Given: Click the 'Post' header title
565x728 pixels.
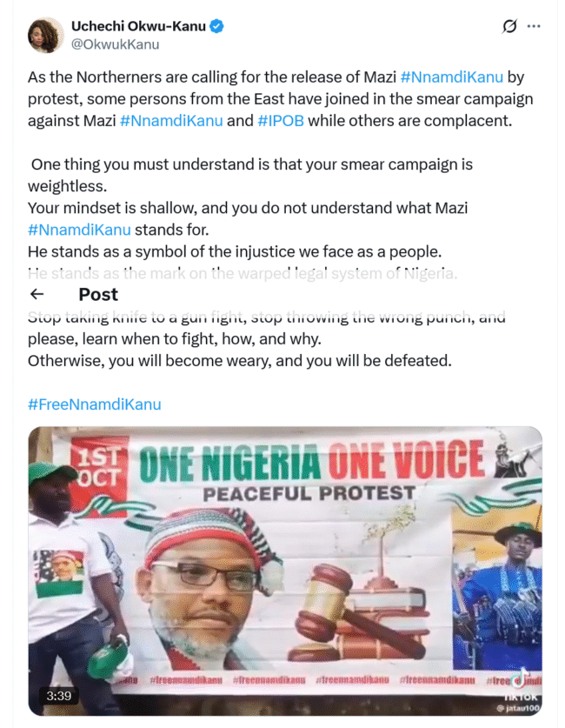Looking at the screenshot, I should pos(98,294).
